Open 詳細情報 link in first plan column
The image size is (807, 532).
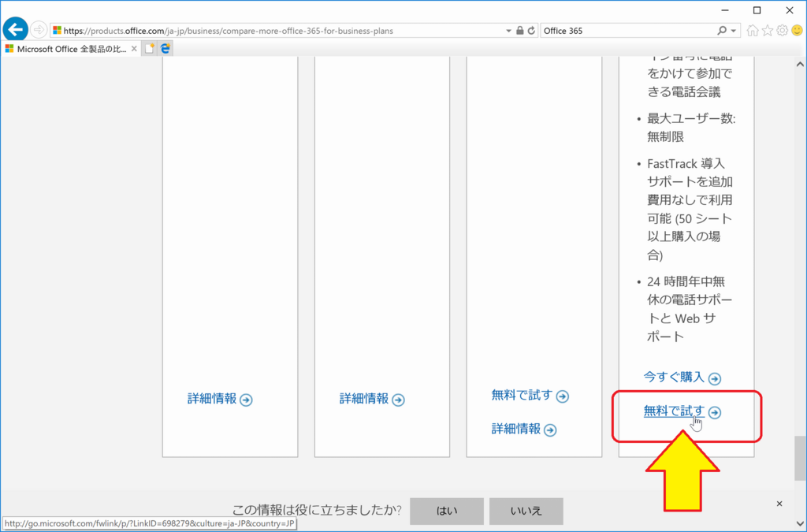212,399
